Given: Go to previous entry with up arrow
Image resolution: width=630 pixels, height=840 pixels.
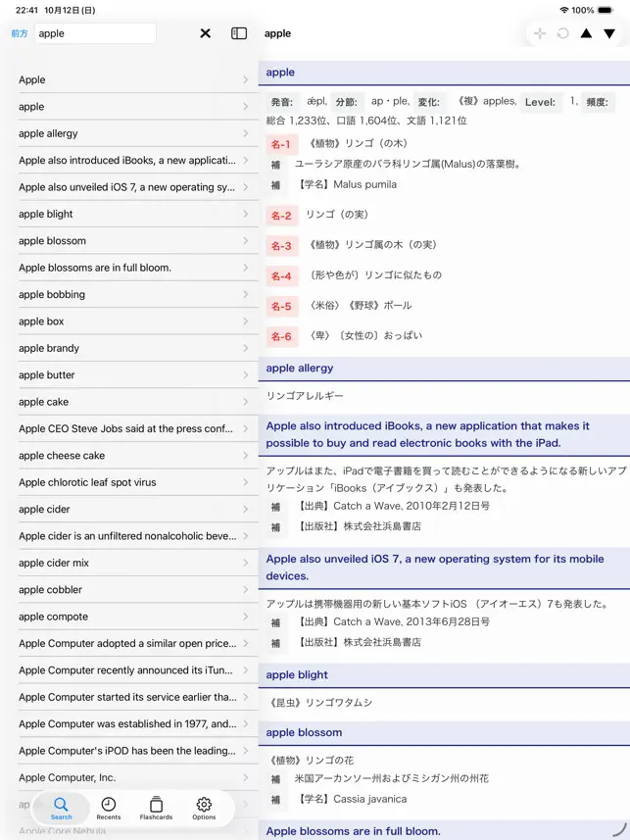Looking at the screenshot, I should [x=586, y=33].
